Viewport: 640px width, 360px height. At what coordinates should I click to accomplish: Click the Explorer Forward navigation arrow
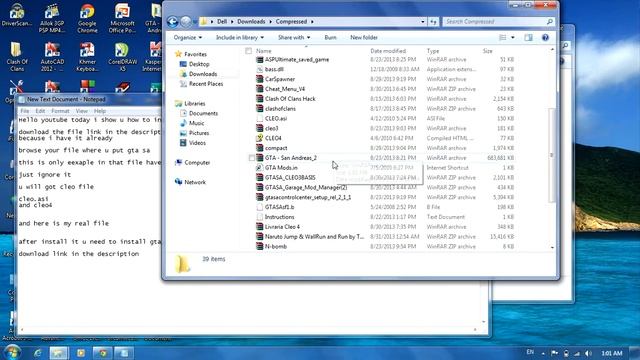coord(186,22)
